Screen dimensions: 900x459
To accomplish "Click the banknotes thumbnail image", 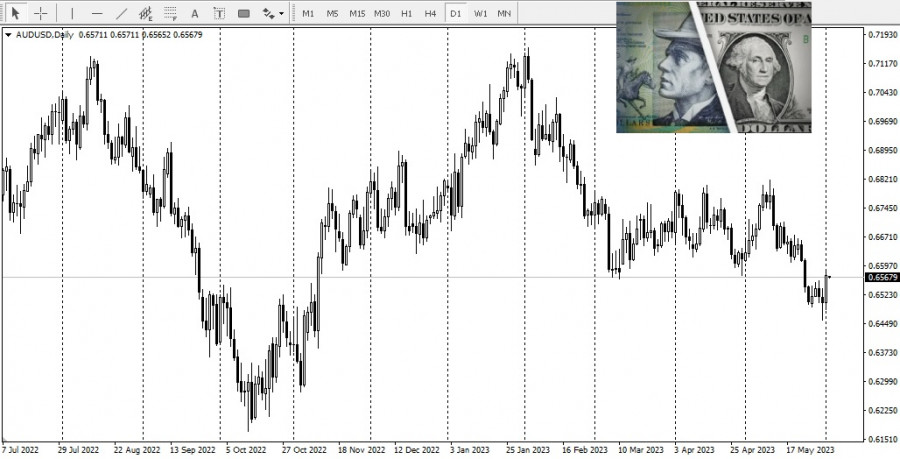I will coord(713,67).
